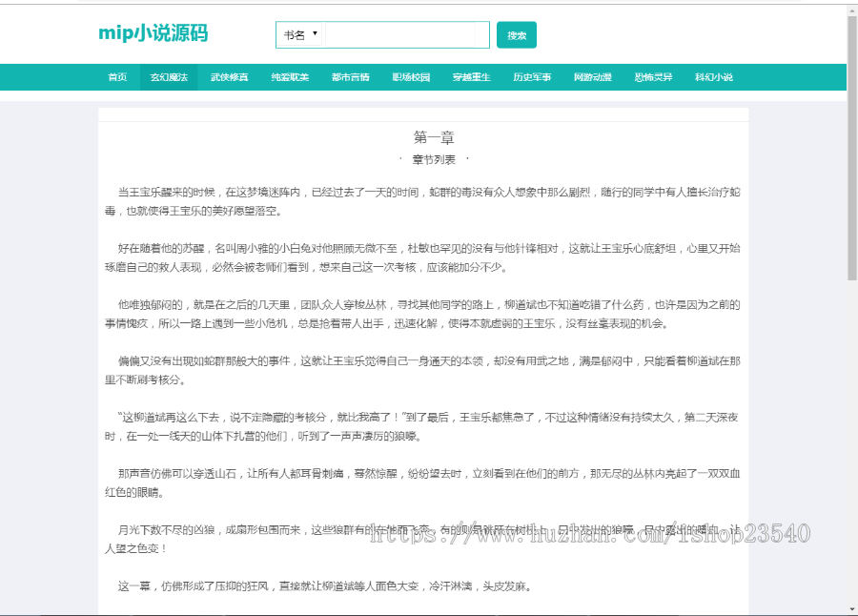Open the 穿越重生 category
Viewport: 858px width, 616px height.
(x=471, y=77)
